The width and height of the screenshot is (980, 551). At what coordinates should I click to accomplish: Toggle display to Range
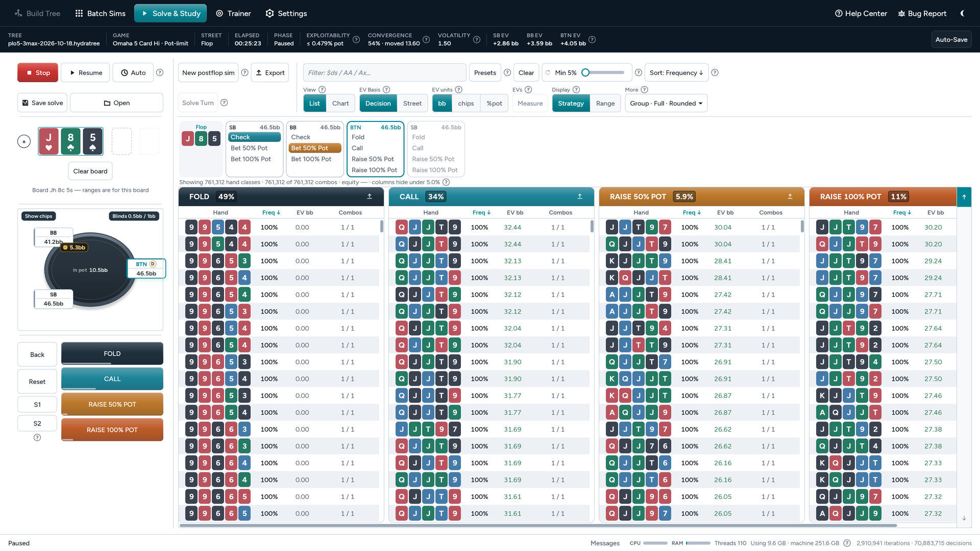[x=605, y=103]
